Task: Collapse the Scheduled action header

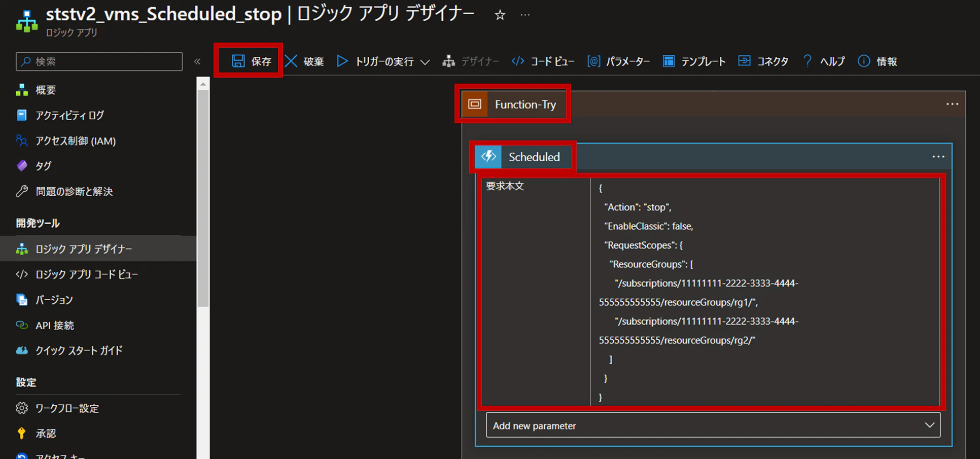Action: pos(713,157)
